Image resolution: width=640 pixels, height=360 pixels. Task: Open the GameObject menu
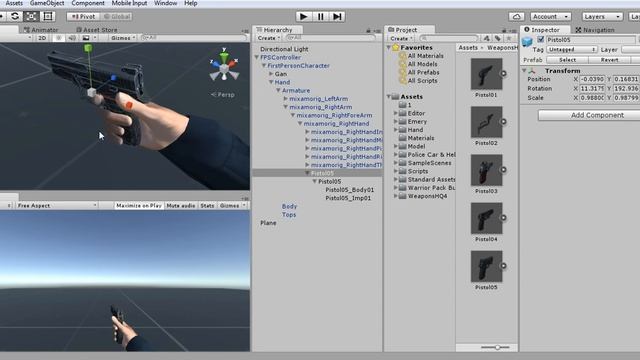click(x=47, y=3)
